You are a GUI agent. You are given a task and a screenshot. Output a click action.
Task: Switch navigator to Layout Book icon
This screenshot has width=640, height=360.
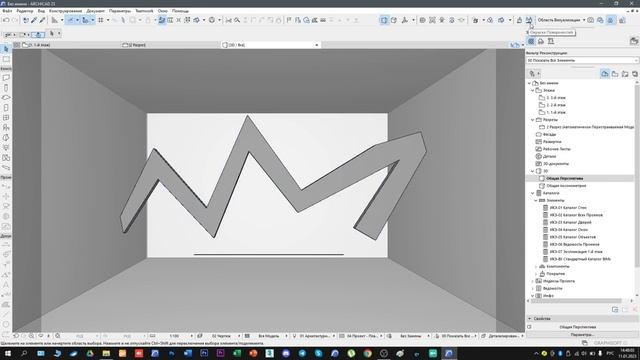[x=625, y=73]
